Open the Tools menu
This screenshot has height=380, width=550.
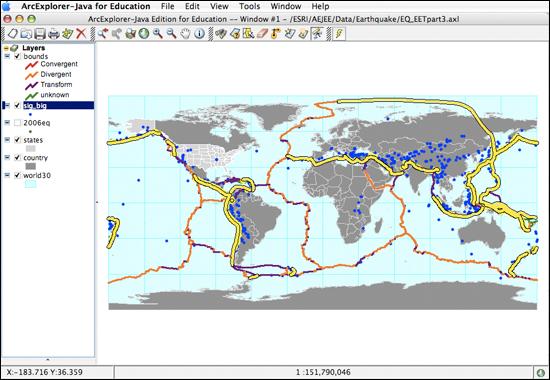point(249,6)
